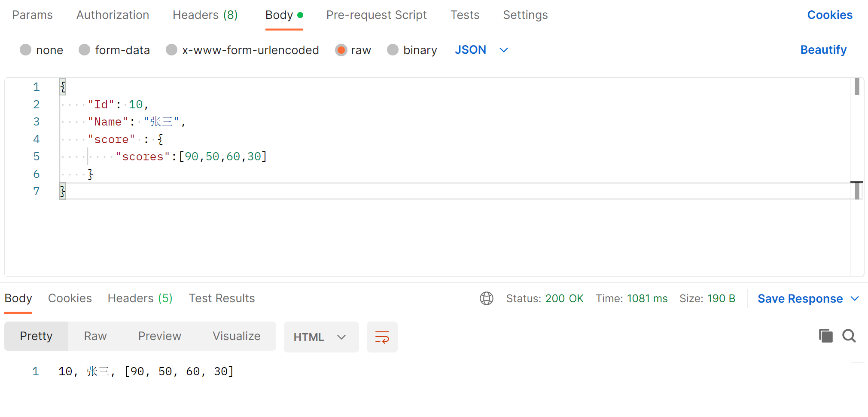Click the globe network info icon

(x=487, y=298)
